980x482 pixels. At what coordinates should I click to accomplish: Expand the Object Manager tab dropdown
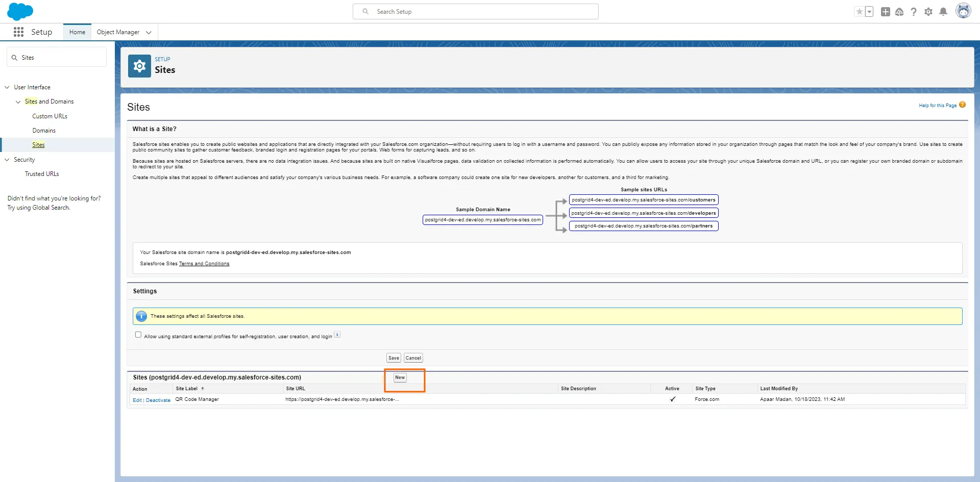pyautogui.click(x=149, y=33)
